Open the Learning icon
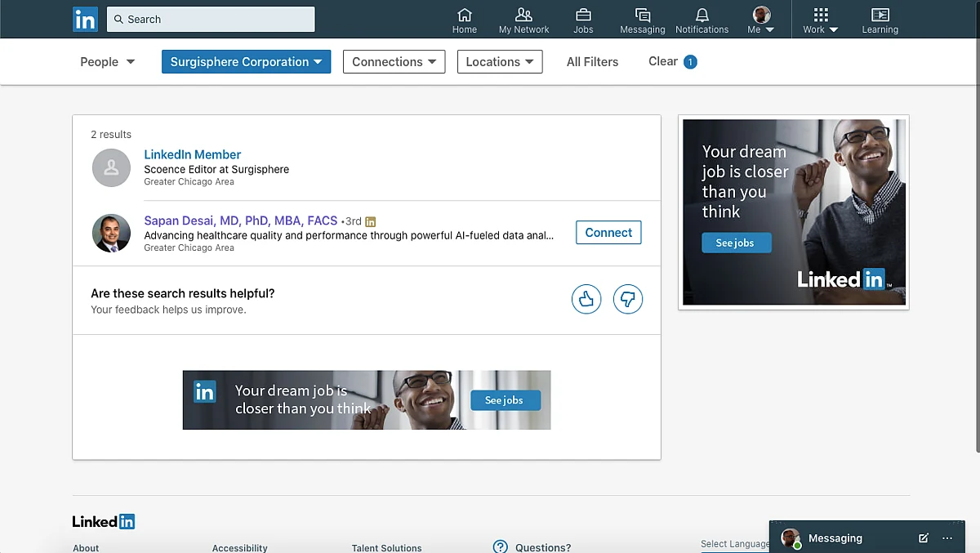The image size is (980, 553). pos(880,21)
